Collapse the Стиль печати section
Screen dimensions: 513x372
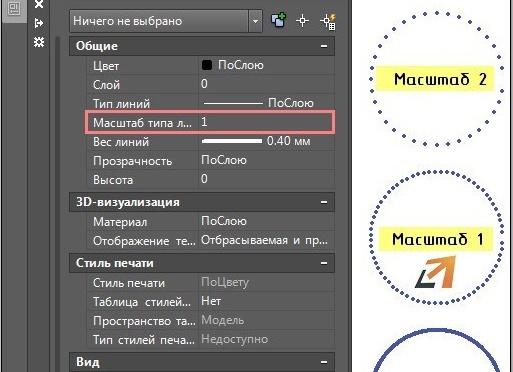[x=324, y=263]
